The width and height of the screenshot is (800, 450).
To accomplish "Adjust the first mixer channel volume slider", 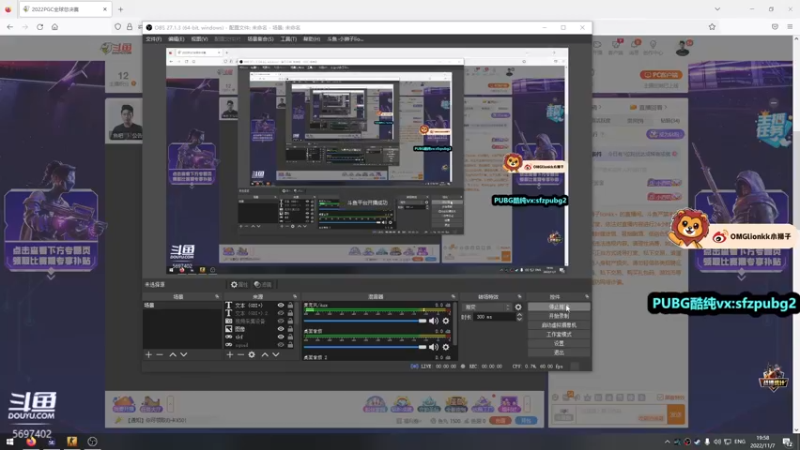I will [x=365, y=321].
